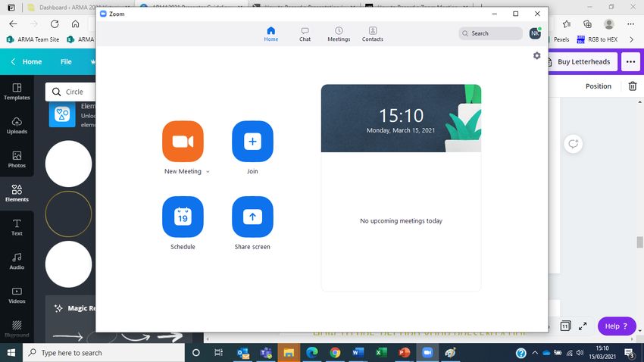
Task: Click the Zoom Search field
Action: [x=490, y=33]
